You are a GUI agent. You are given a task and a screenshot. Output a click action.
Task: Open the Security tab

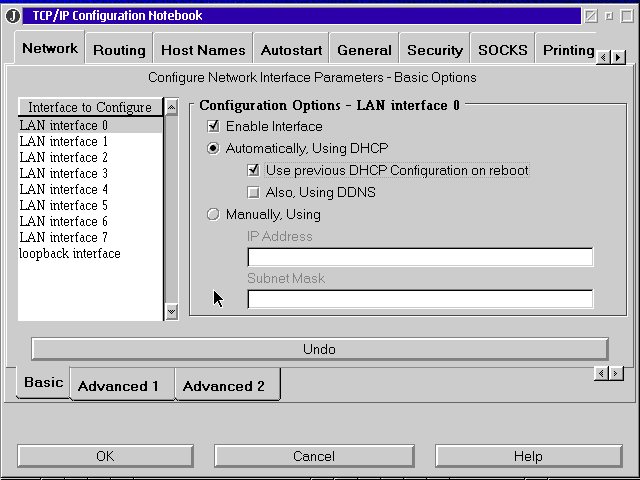[x=435, y=50]
